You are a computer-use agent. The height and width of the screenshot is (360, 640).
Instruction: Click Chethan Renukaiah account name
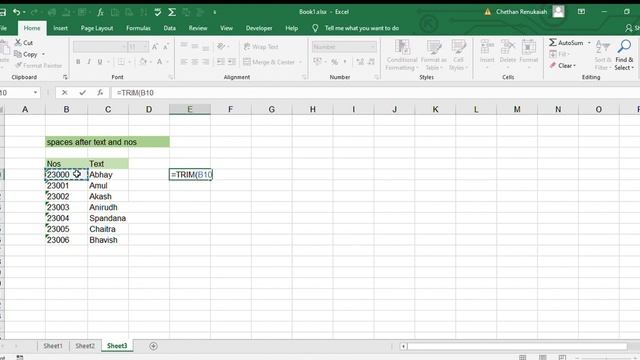coord(521,12)
